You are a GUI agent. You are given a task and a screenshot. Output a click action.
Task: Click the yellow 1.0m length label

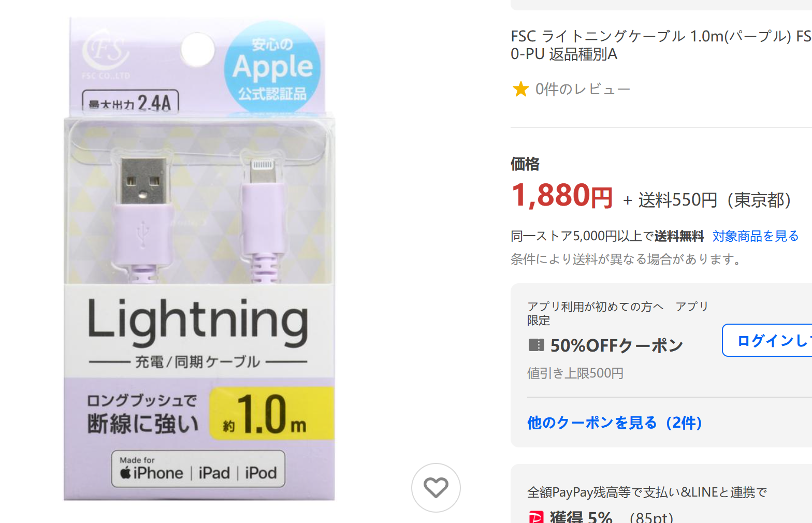270,414
